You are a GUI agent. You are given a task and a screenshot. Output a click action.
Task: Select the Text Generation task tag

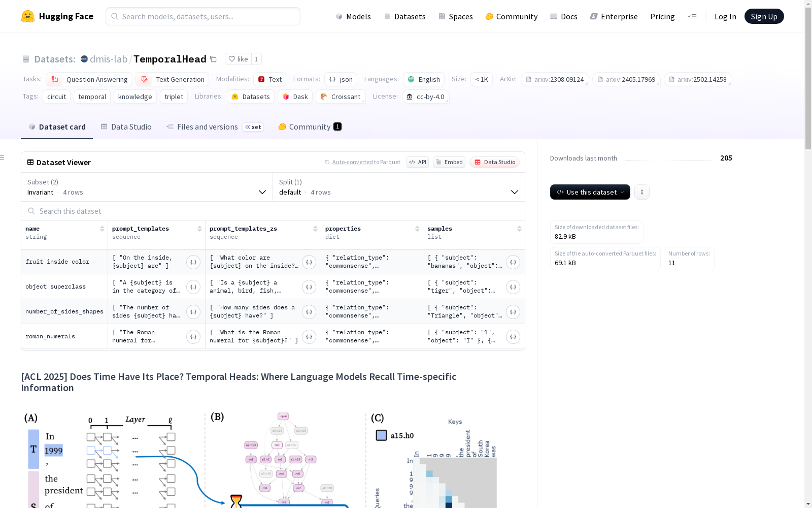click(x=173, y=79)
